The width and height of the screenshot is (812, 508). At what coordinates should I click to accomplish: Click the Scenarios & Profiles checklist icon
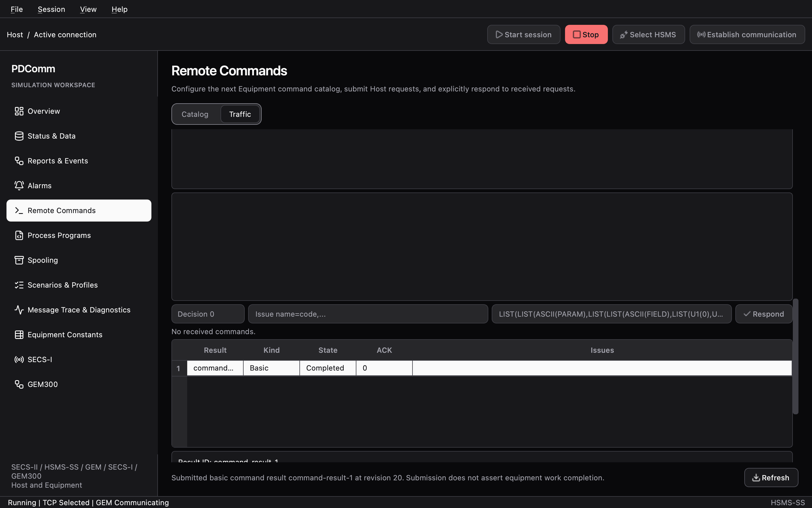19,285
